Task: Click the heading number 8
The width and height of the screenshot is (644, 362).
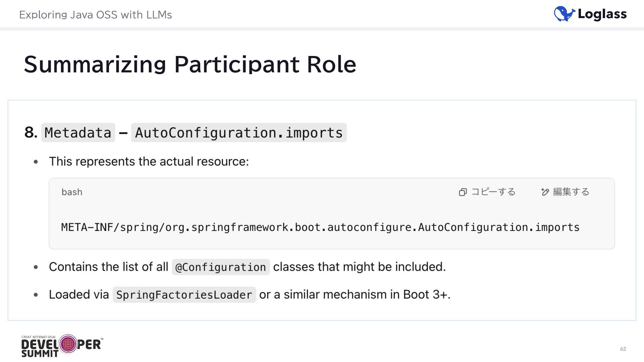Action: pyautogui.click(x=31, y=132)
